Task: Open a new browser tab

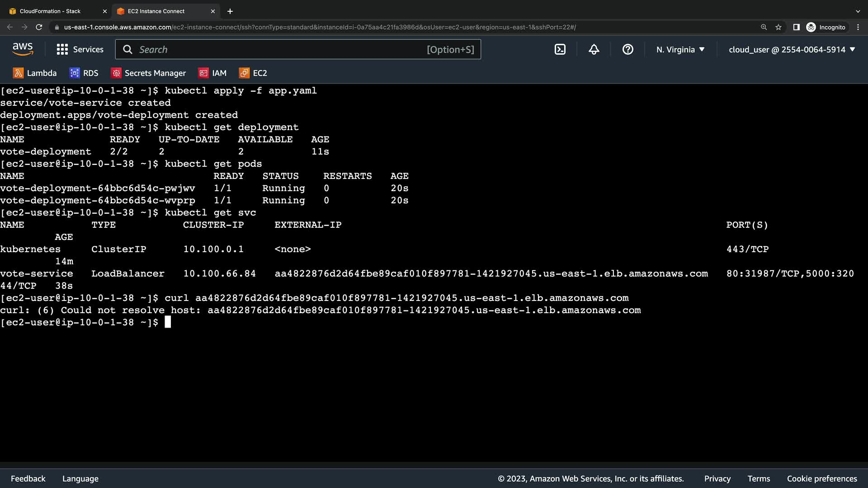Action: click(x=230, y=11)
